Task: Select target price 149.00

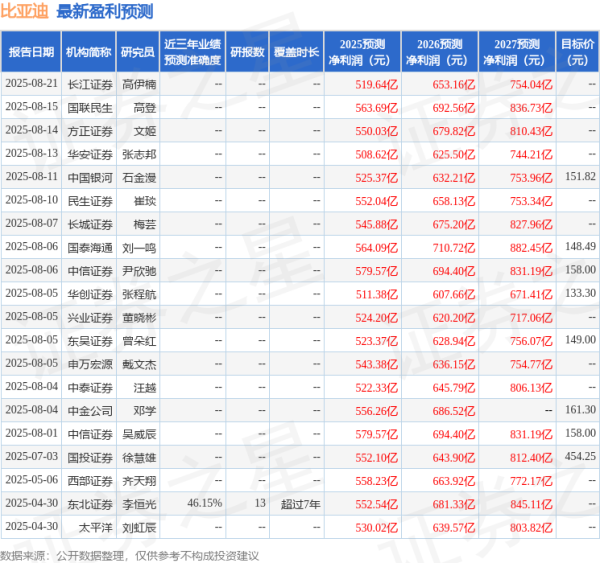Action: coord(580,340)
